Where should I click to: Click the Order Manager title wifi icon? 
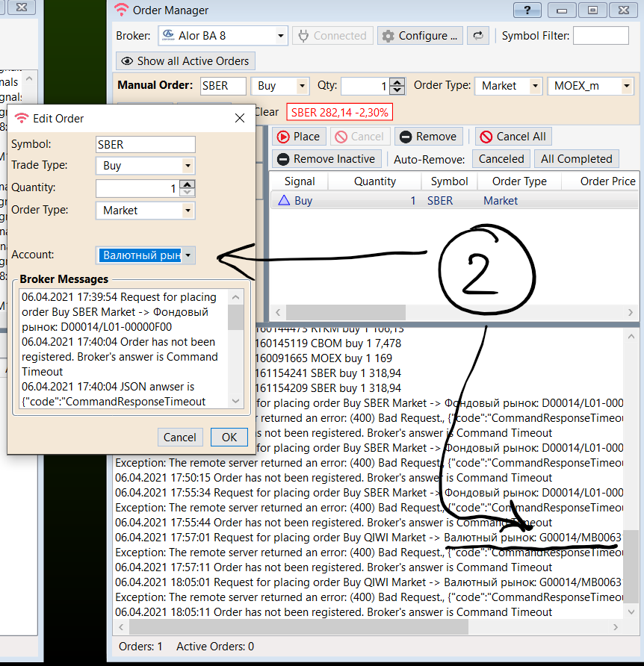coord(122,10)
